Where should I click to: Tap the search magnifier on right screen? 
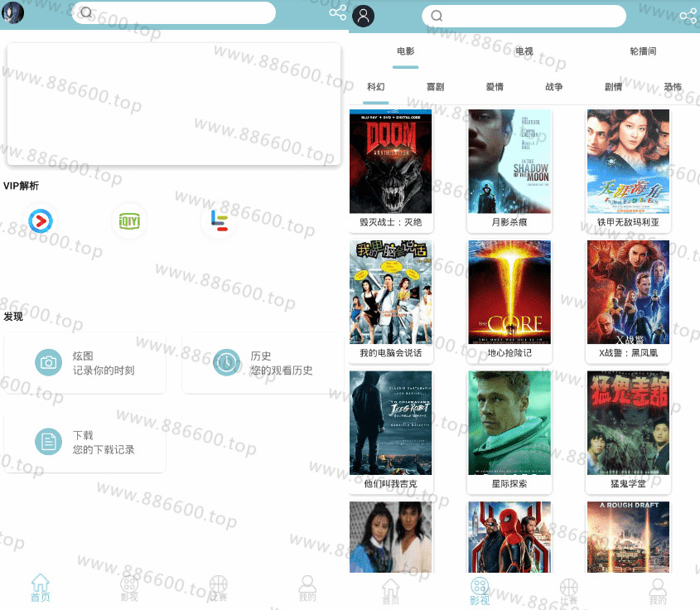coord(437,16)
